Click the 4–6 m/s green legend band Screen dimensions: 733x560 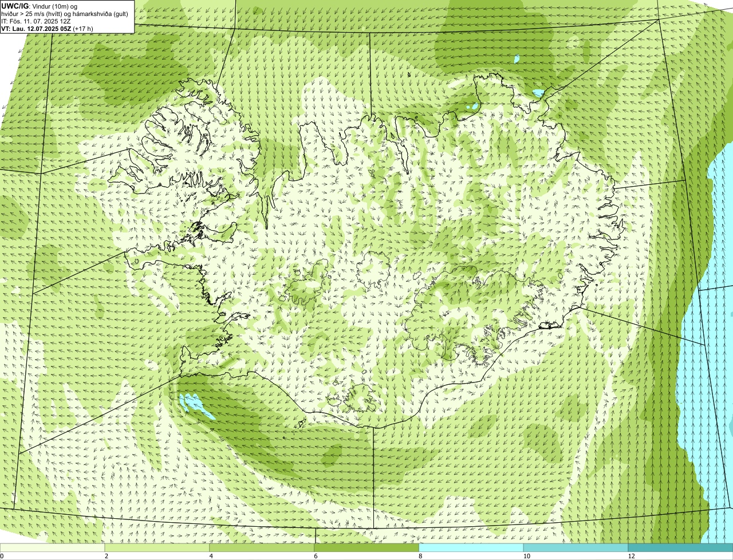262,548
